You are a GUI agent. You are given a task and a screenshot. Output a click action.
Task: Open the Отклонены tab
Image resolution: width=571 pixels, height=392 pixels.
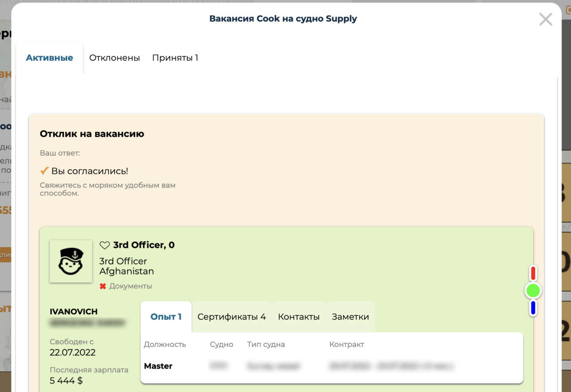[114, 58]
